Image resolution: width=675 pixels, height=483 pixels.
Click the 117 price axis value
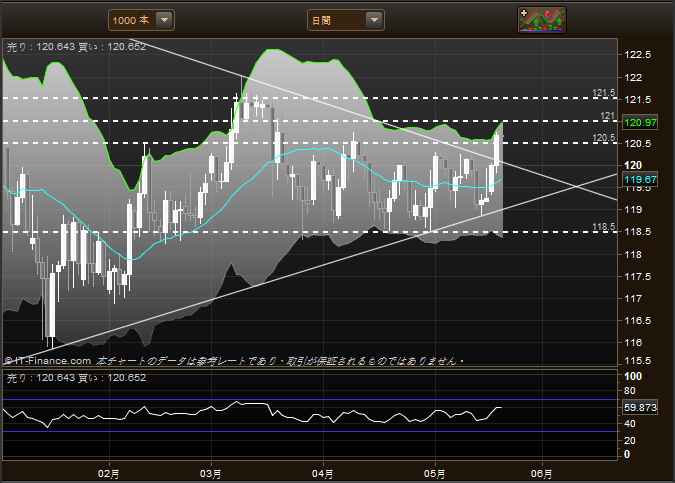pyautogui.click(x=633, y=298)
